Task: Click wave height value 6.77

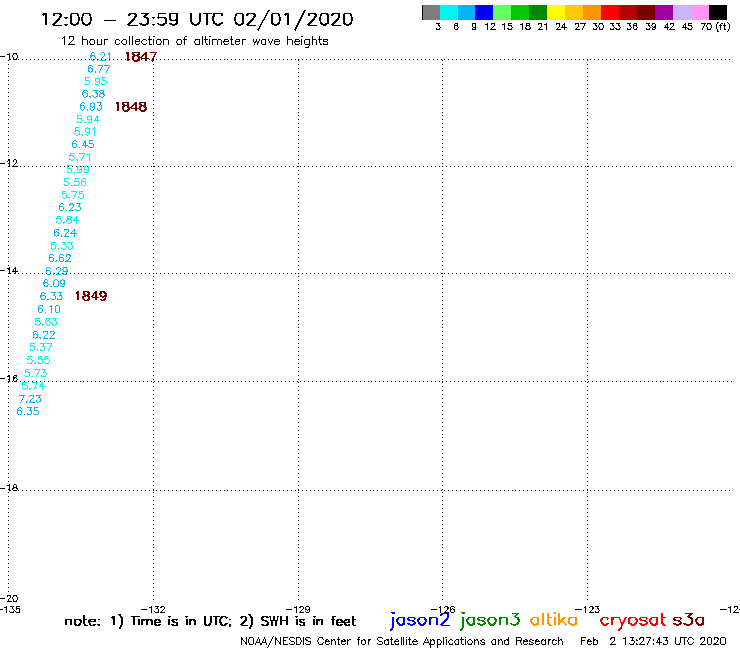Action: click(99, 69)
